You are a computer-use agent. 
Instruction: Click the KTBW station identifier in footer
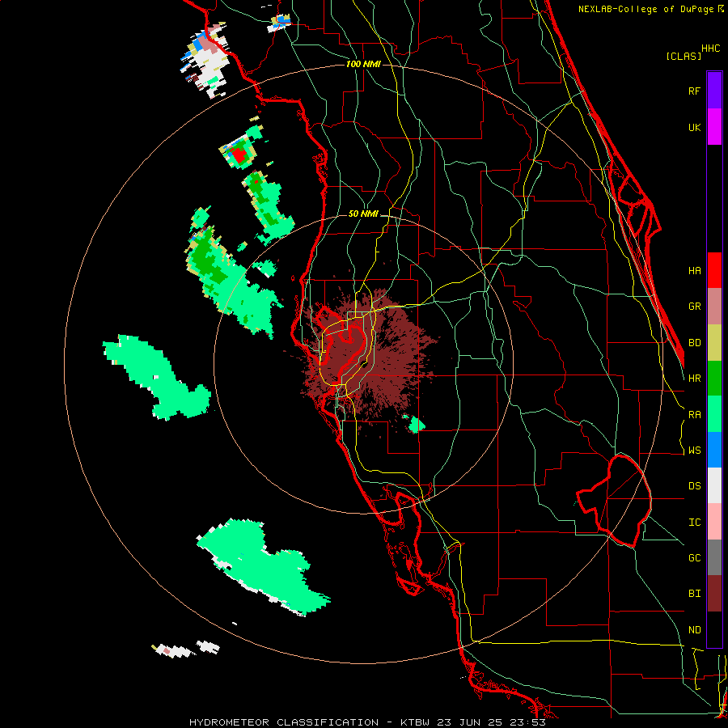414,722
